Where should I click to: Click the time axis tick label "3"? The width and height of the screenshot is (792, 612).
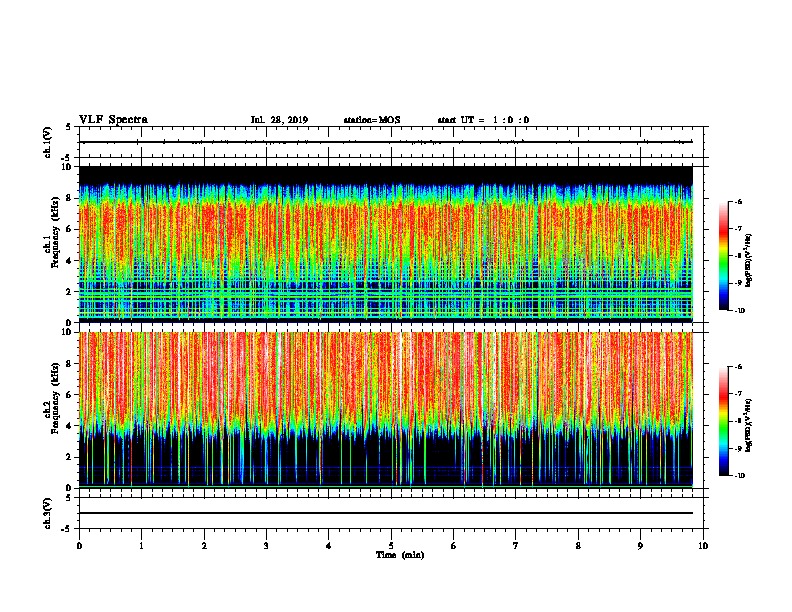tap(266, 546)
